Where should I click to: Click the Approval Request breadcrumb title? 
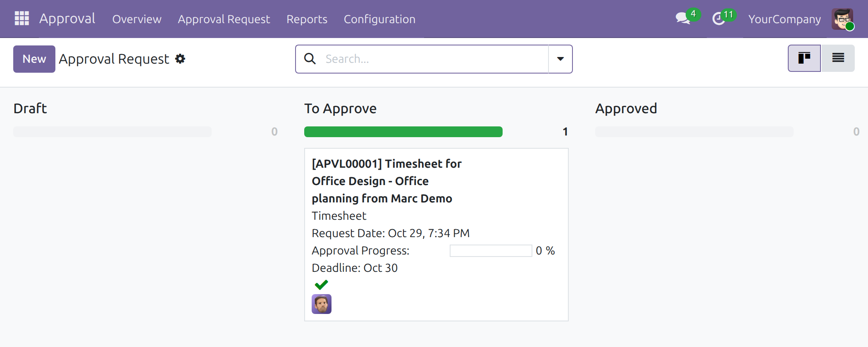coord(114,59)
